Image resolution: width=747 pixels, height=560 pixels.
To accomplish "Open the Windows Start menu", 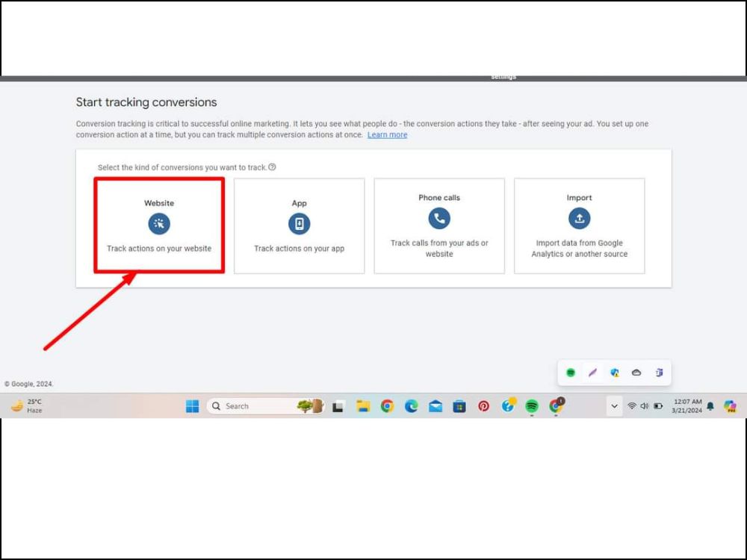I will (193, 406).
